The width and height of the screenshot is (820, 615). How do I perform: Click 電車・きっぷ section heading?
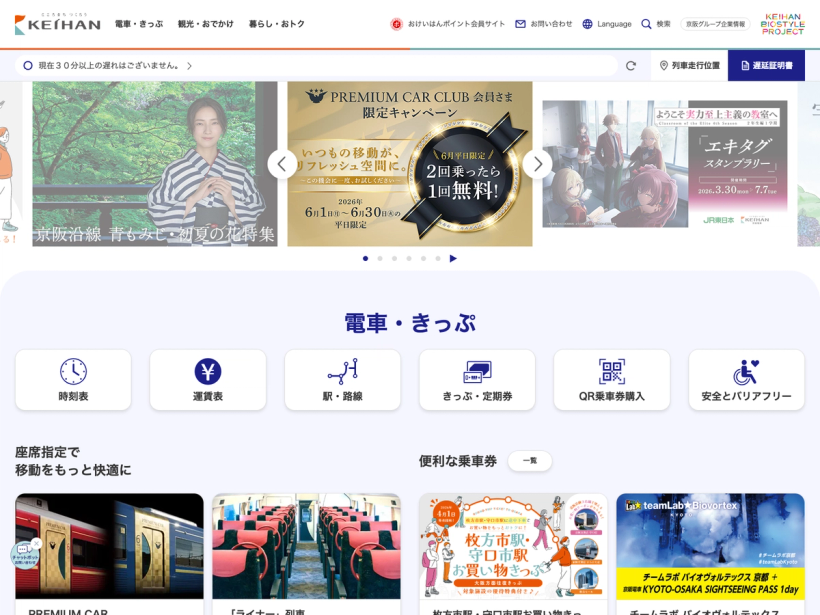[410, 323]
